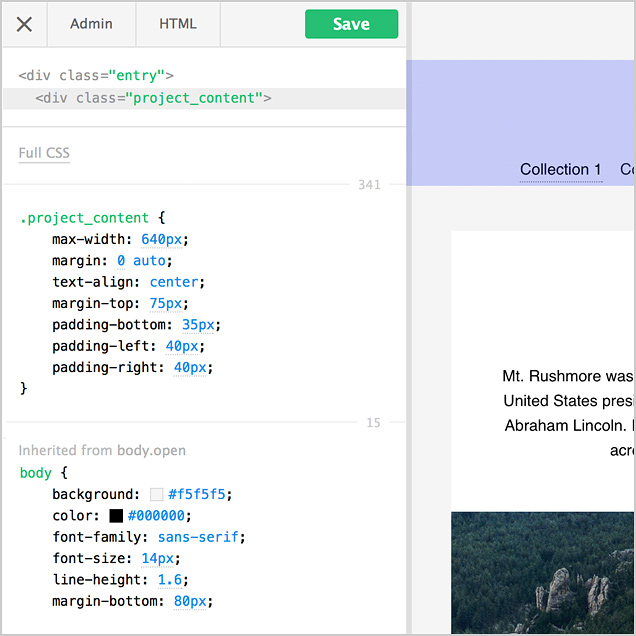Click line number 15 marker
The width and height of the screenshot is (636, 636).
tap(374, 423)
